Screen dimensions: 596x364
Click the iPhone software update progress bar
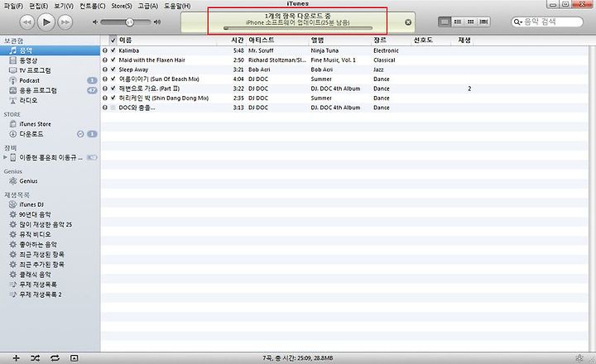coord(298,28)
